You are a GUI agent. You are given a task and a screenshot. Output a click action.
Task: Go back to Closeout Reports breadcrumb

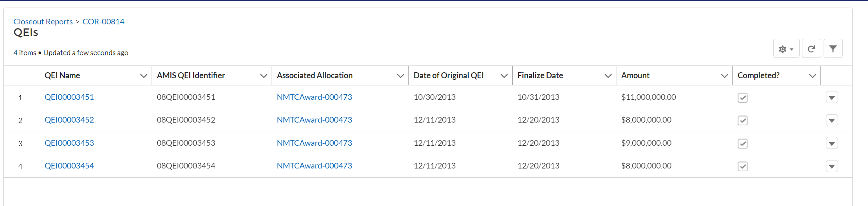click(43, 22)
